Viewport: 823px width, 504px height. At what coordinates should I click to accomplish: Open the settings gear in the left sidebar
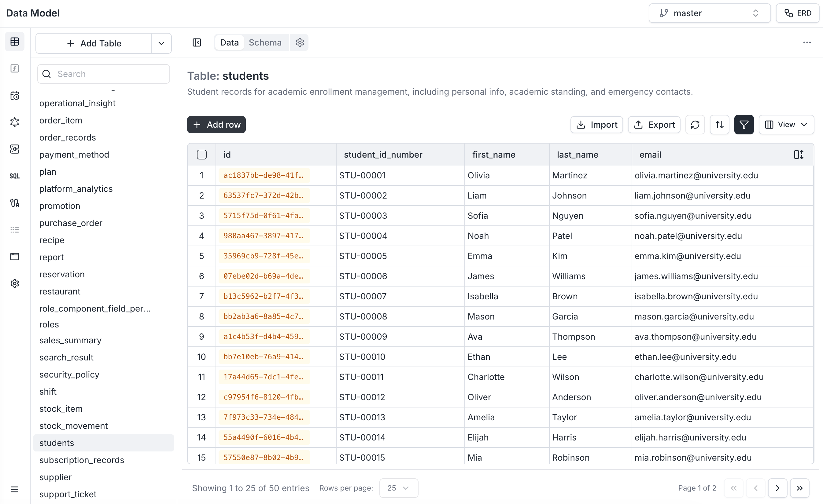tap(15, 283)
